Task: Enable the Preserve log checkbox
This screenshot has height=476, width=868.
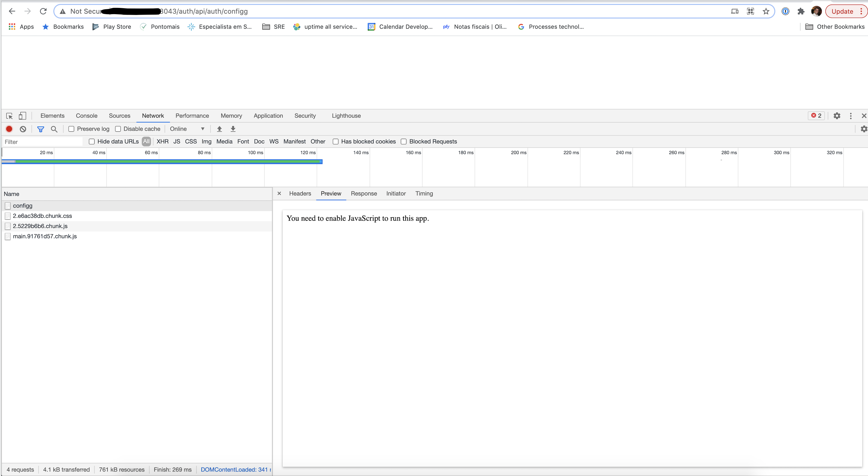Action: [x=71, y=129]
